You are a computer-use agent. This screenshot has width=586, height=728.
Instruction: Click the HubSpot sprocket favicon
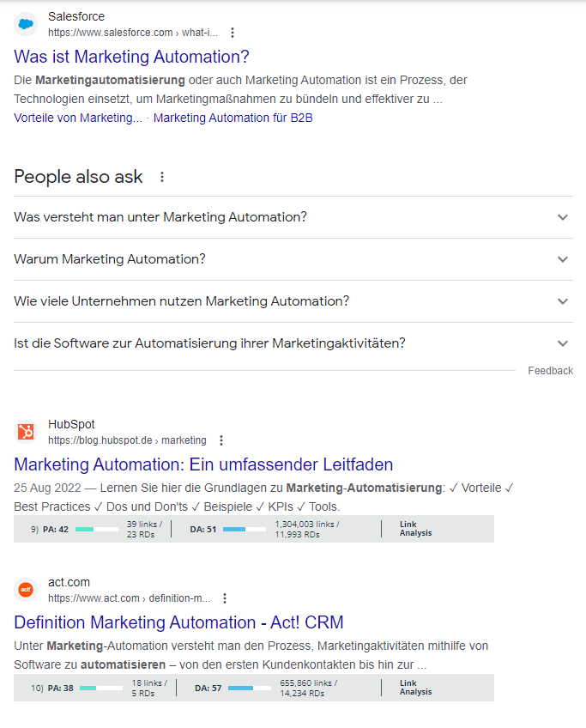(26, 432)
